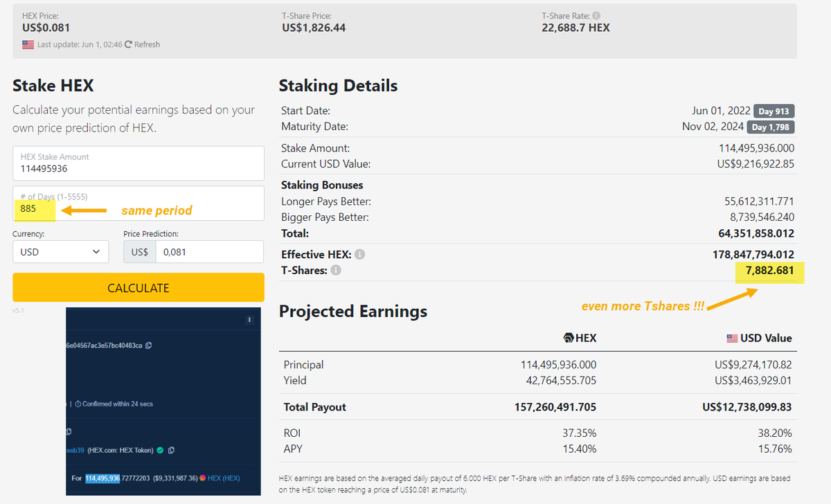831x504 pixels.
Task: Copy the HEX Token contract address
Action: coord(171,451)
